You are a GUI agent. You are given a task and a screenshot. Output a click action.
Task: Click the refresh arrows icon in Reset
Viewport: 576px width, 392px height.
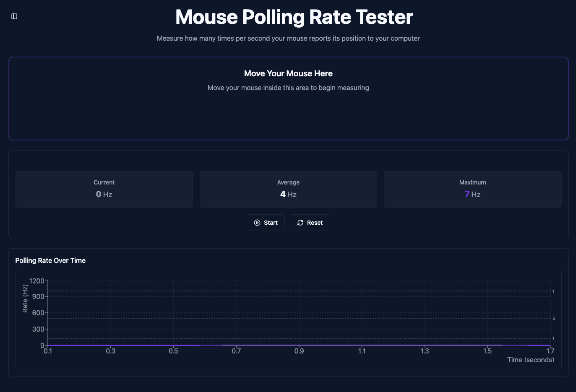pyautogui.click(x=300, y=223)
